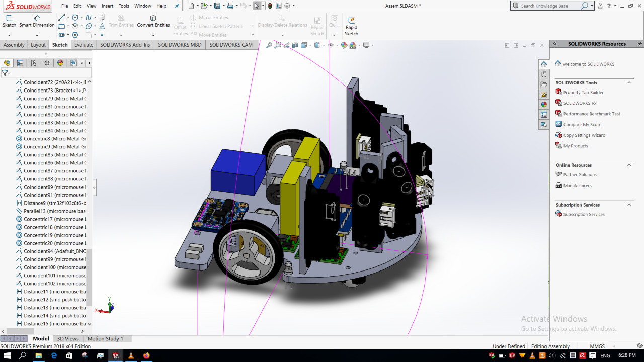The image size is (644, 362).
Task: Open the Partner Solutions link
Action: (580, 175)
